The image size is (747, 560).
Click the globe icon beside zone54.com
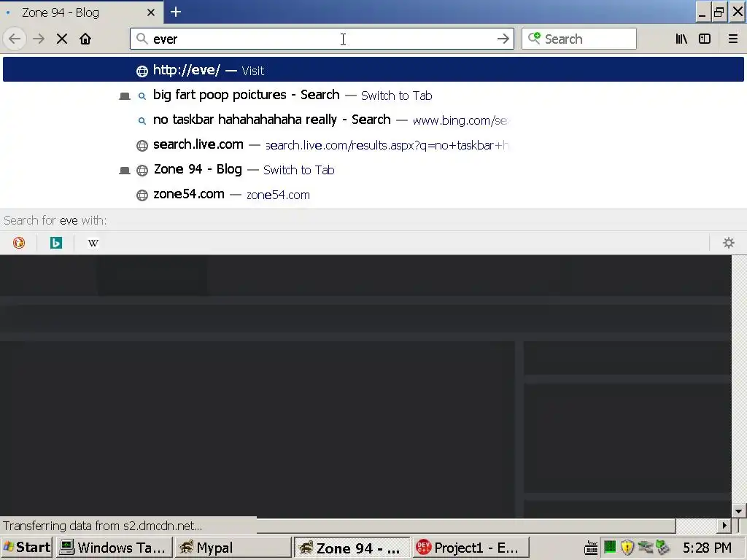[142, 195]
